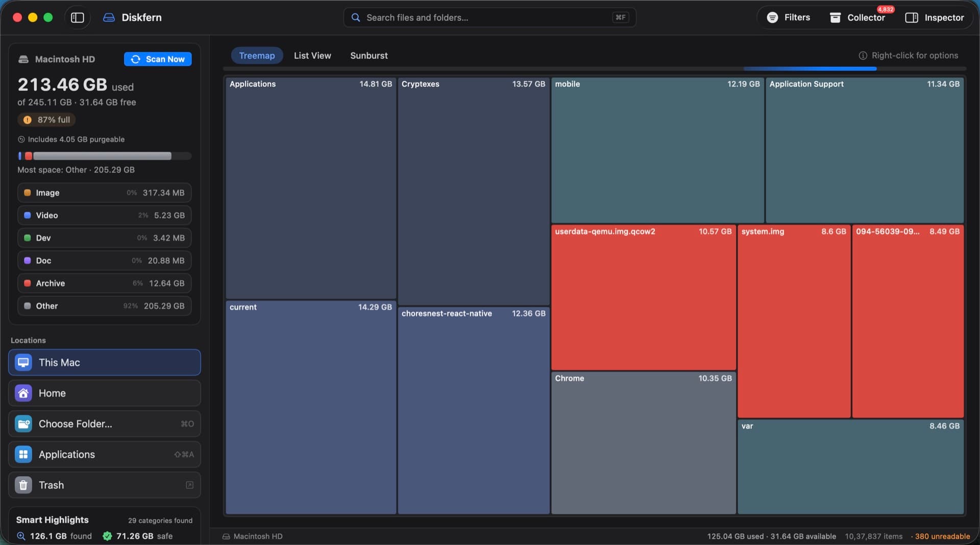The width and height of the screenshot is (980, 545).
Task: Select the var treemap block
Action: click(x=851, y=467)
